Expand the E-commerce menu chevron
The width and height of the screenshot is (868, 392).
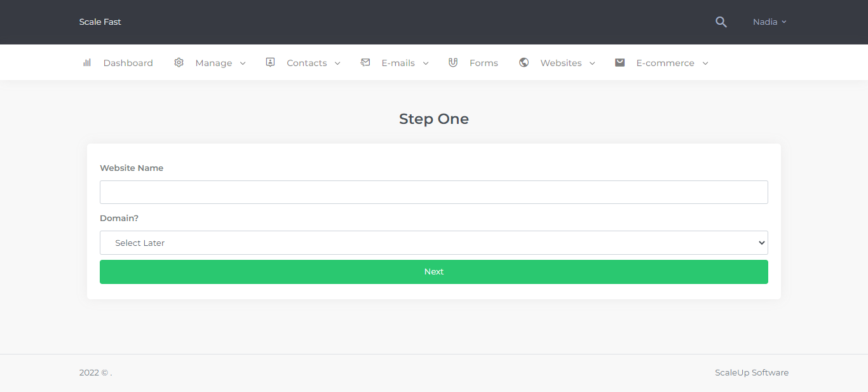(705, 64)
